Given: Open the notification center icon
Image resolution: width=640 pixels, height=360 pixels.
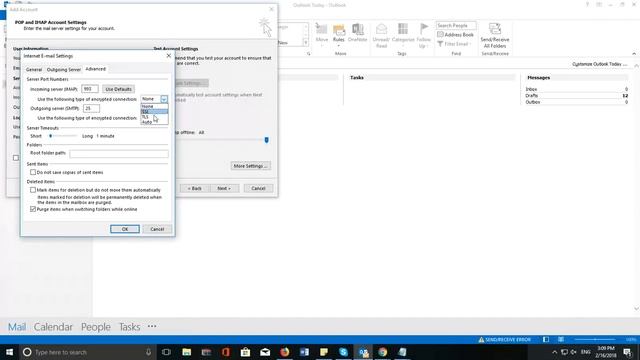Looking at the screenshot, I should tap(628, 352).
